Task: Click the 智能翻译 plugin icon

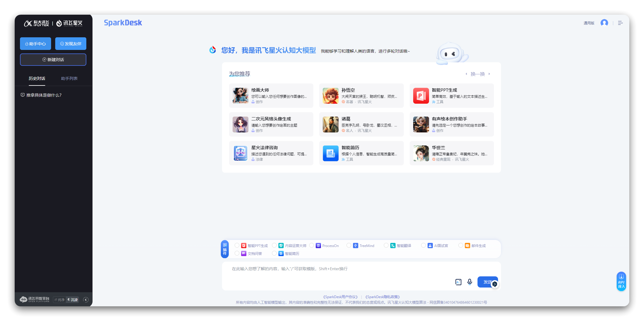Action: point(393,246)
